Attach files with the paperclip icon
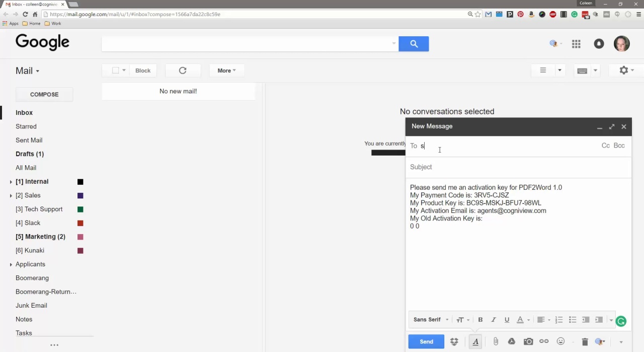 click(x=496, y=341)
